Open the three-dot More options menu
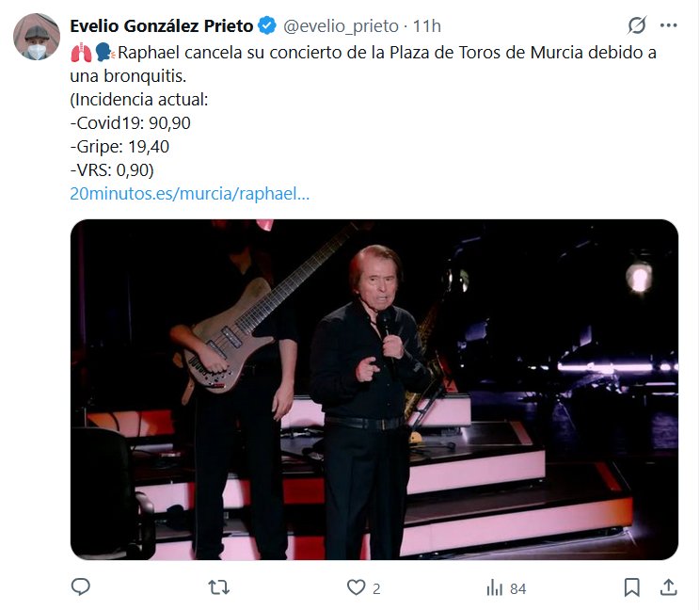This screenshot has height=610, width=700. [669, 25]
